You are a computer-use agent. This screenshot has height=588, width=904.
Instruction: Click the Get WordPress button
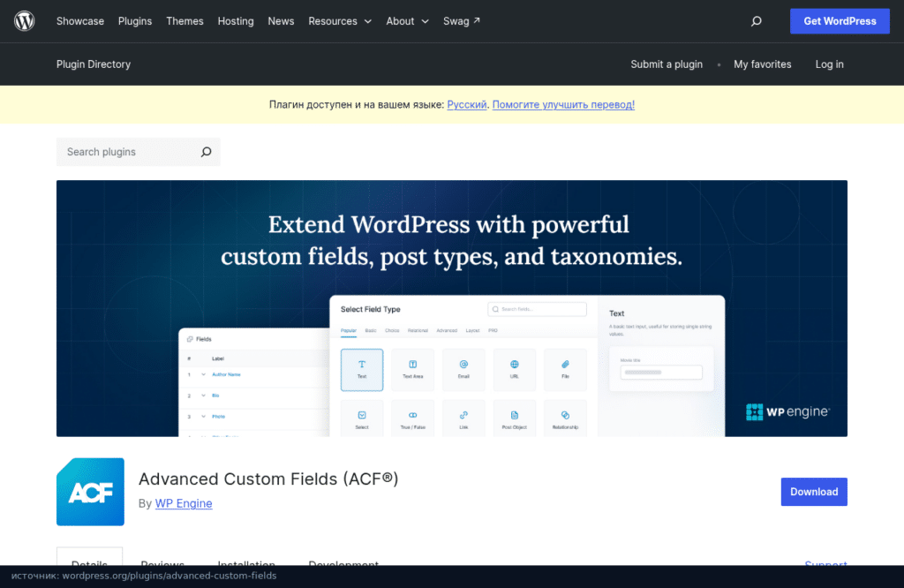[x=840, y=21]
